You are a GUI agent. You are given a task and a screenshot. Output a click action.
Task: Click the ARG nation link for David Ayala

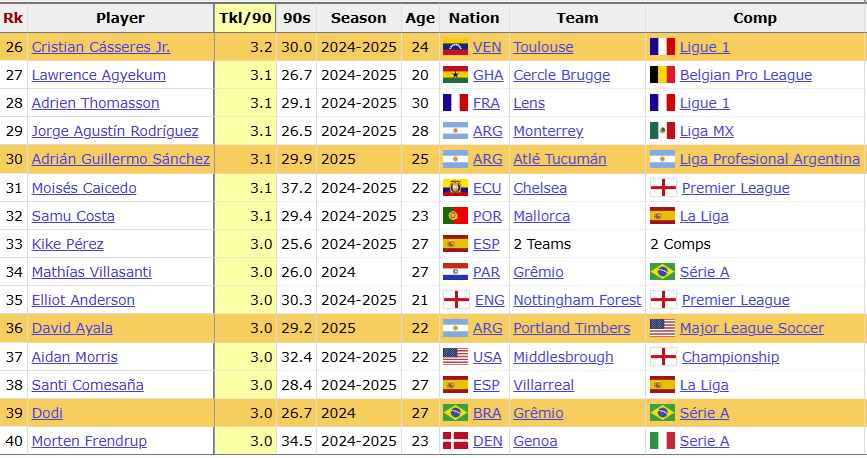(488, 328)
